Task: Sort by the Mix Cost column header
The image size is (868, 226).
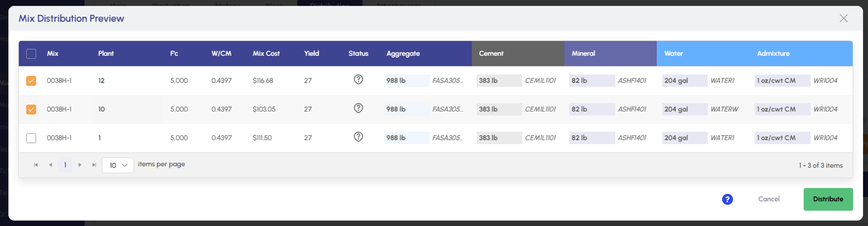Action: 266,53
